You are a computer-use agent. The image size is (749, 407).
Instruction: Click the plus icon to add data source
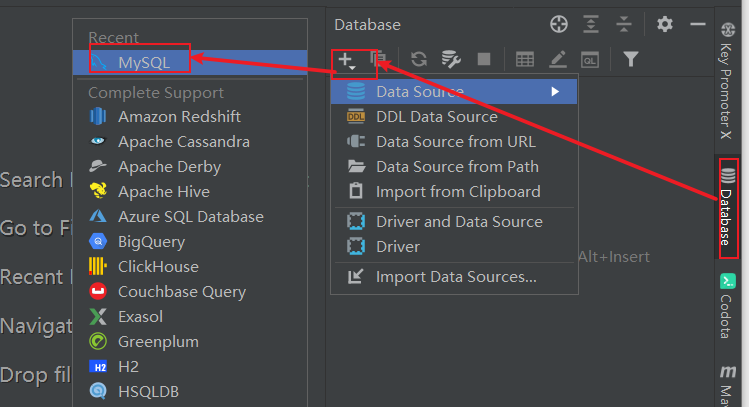pos(346,60)
